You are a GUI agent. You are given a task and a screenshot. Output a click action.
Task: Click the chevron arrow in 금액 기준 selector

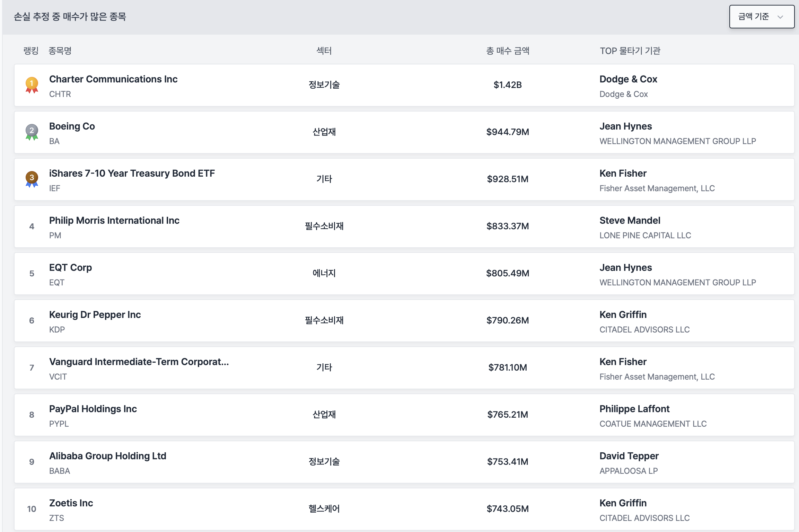[780, 17]
